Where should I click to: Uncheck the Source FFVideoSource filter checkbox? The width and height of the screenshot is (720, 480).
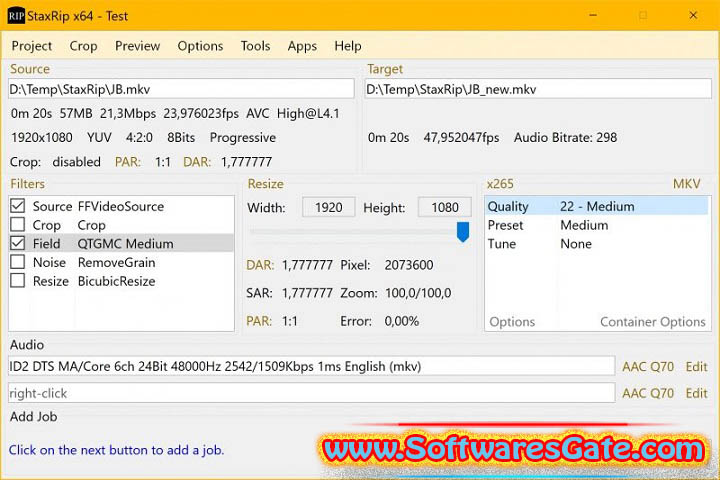click(x=18, y=206)
